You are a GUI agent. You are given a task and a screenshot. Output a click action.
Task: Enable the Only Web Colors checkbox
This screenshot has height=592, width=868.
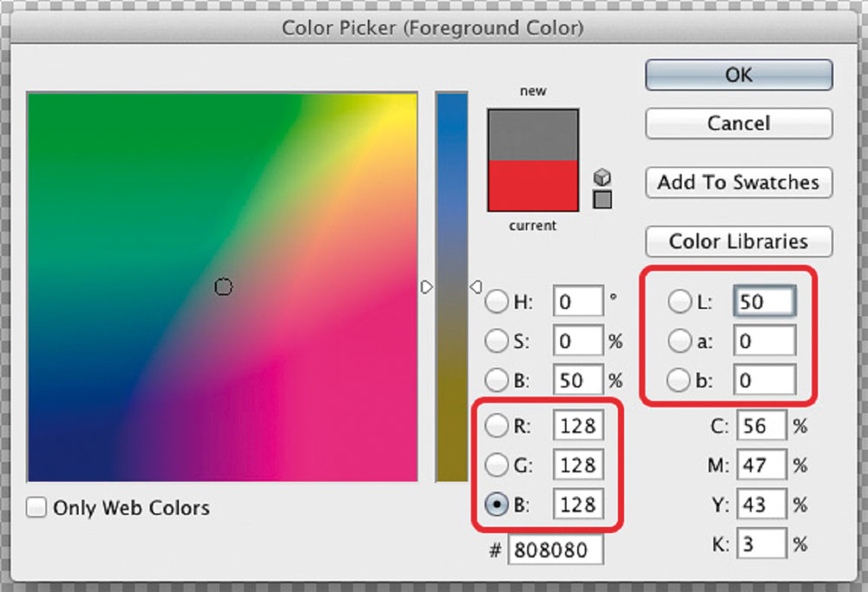(x=36, y=508)
